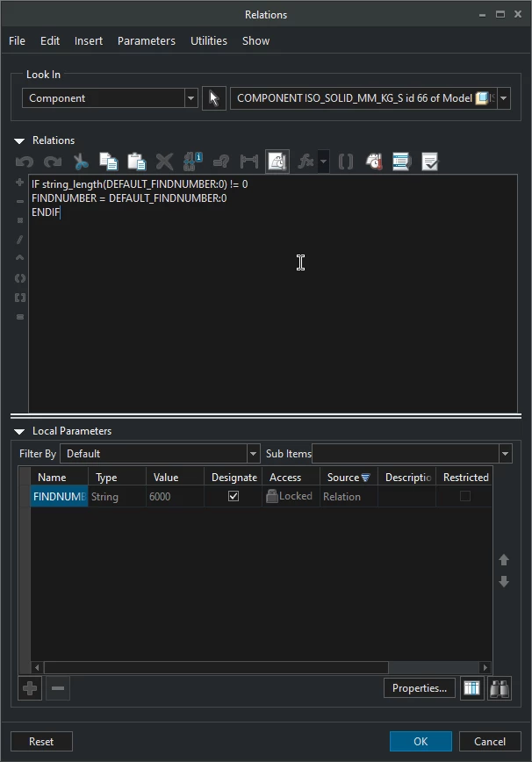Screen dimensions: 532x762
Task: Add a new local parameter with plus button
Action: coord(30,688)
